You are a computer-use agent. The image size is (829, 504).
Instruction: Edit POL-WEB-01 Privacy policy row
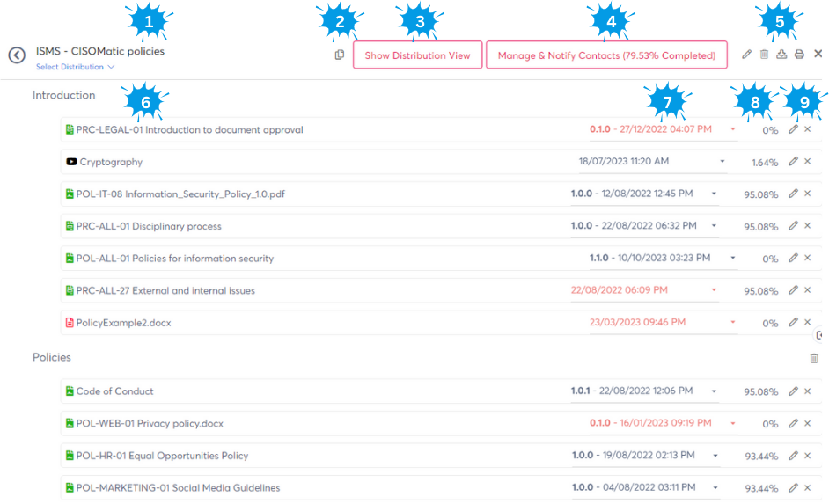pyautogui.click(x=793, y=423)
